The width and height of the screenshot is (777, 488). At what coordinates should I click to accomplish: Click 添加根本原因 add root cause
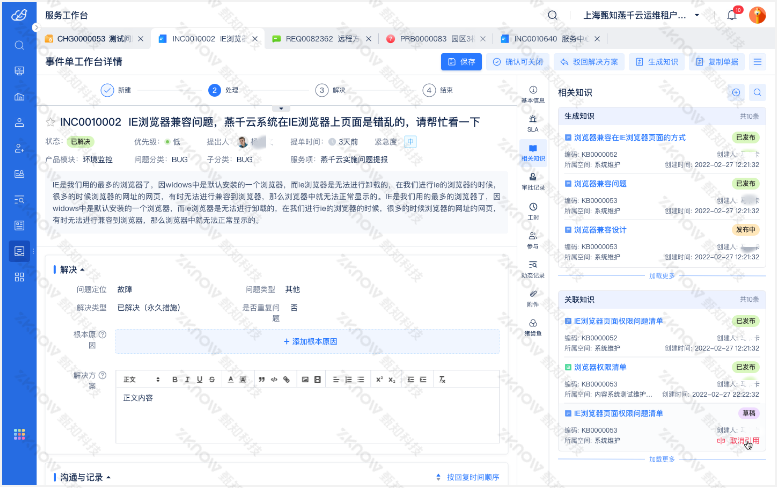click(x=310, y=341)
